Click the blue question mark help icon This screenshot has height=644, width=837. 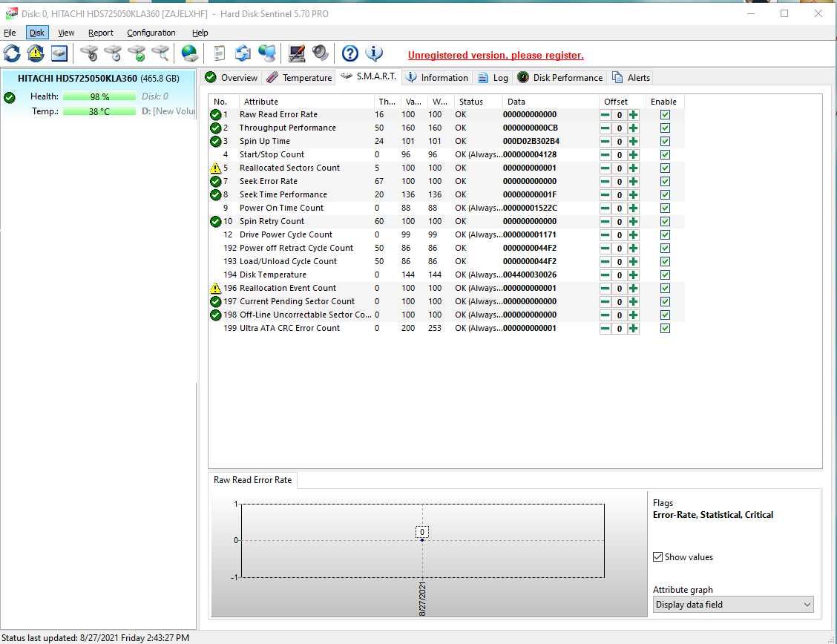349,53
